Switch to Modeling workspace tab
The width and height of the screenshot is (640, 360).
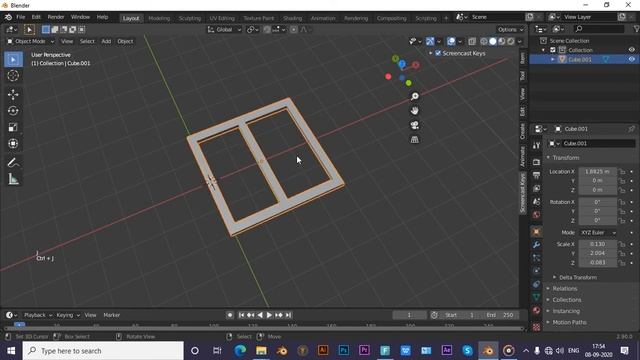(x=159, y=18)
